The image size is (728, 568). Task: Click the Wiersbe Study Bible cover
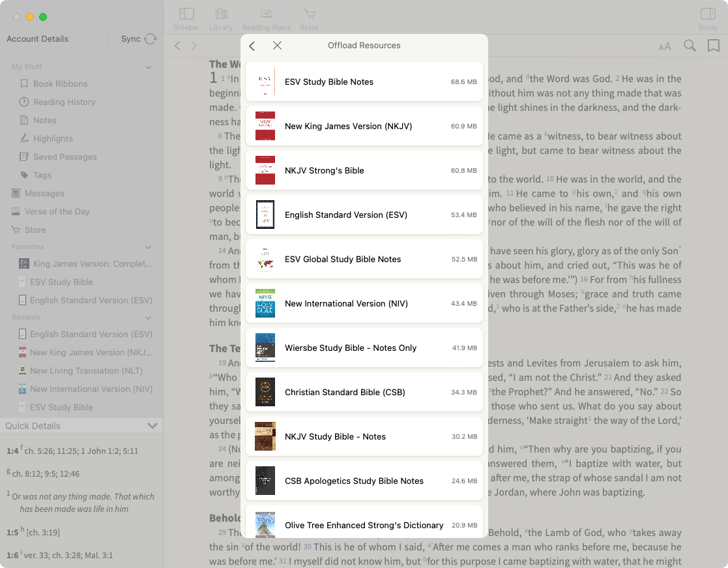[x=265, y=348]
